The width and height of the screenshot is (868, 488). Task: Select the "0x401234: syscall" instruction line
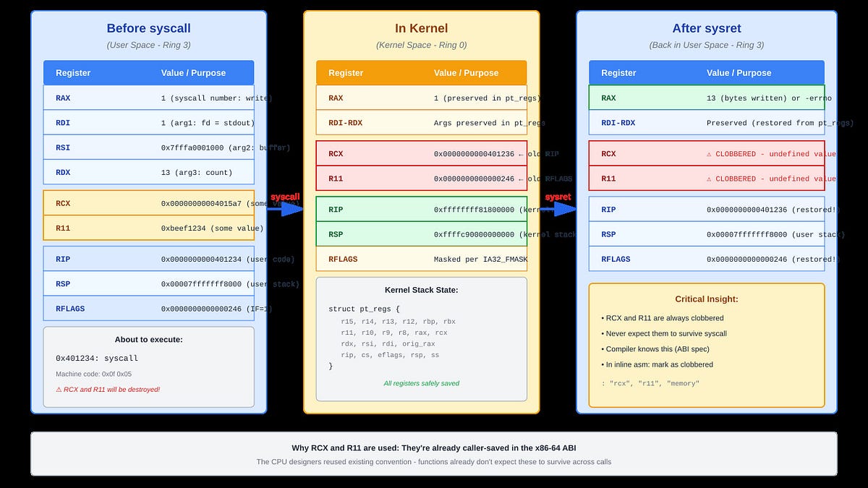tap(97, 358)
